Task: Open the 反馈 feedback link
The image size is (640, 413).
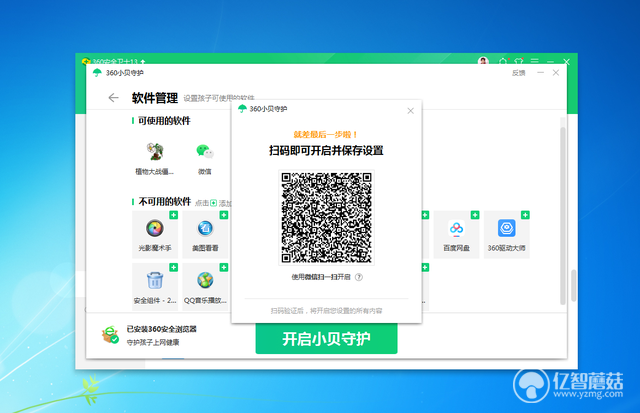Action: pos(519,73)
